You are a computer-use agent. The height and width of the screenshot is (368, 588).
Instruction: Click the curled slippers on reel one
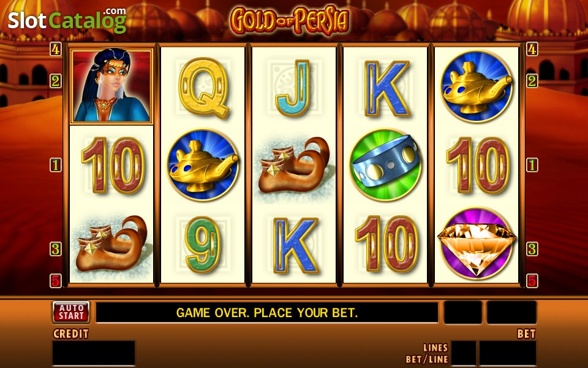coord(111,243)
